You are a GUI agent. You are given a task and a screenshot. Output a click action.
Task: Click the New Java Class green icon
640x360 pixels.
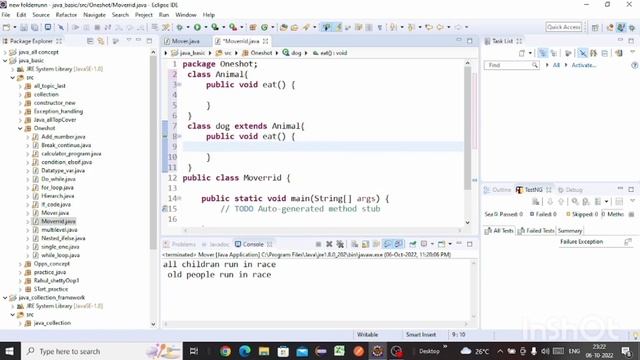point(264,27)
